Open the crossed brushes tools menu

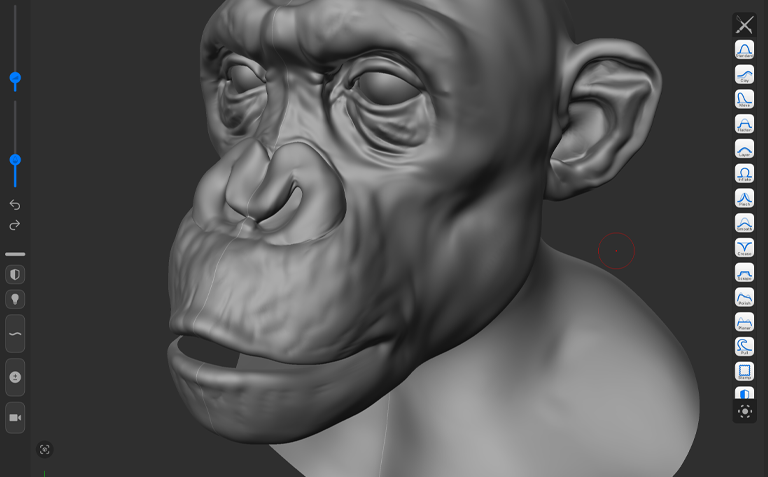point(744,25)
